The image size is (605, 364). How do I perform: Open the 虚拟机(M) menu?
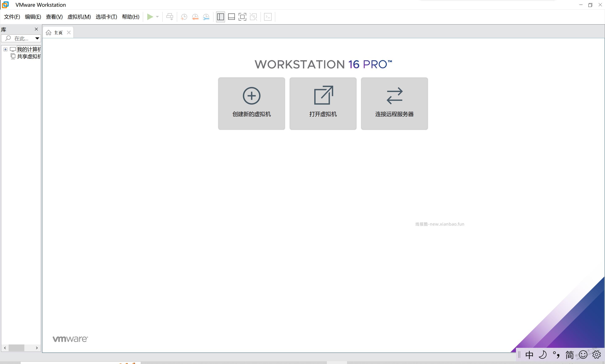point(79,17)
